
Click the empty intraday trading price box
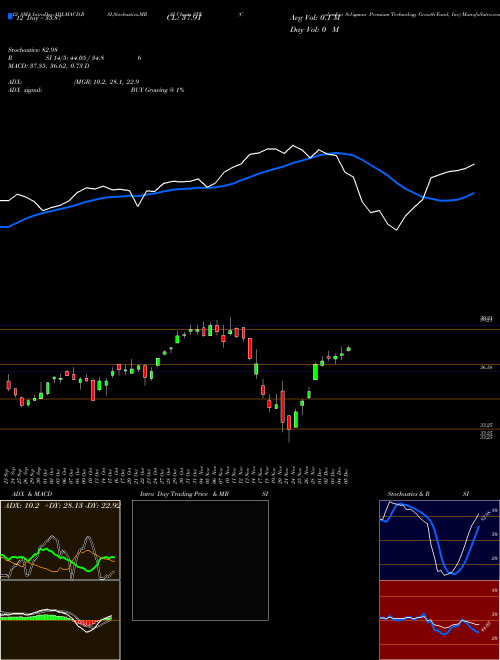200,560
